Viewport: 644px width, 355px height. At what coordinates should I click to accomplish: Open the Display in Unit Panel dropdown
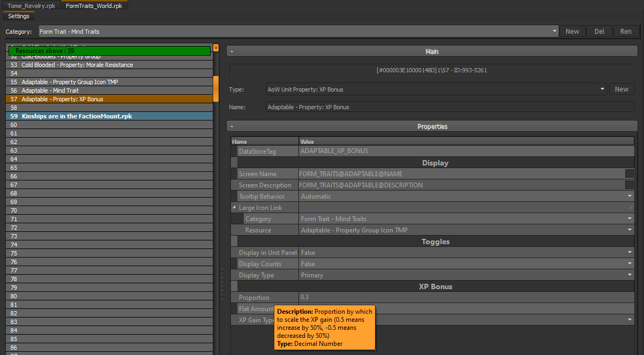630,253
